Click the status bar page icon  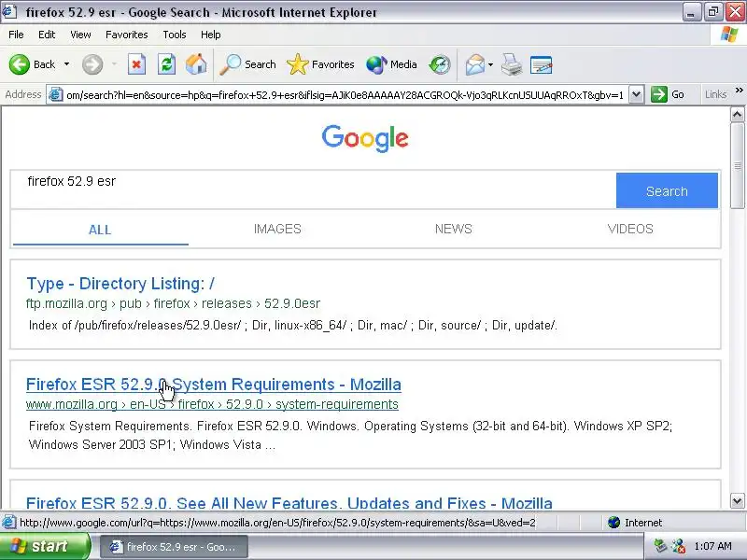8,523
